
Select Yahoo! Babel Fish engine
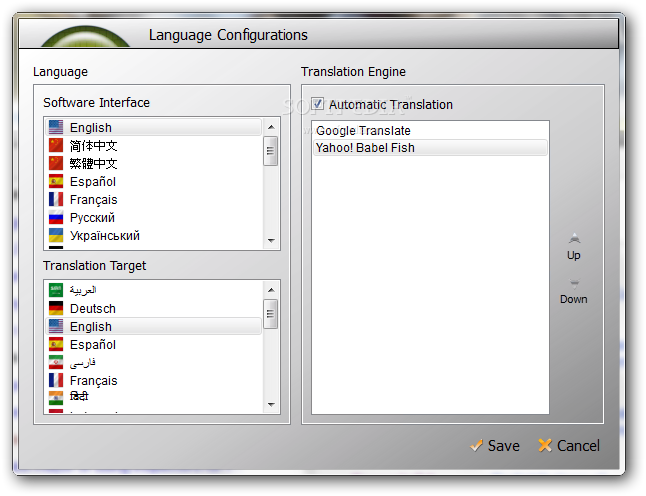(430, 147)
